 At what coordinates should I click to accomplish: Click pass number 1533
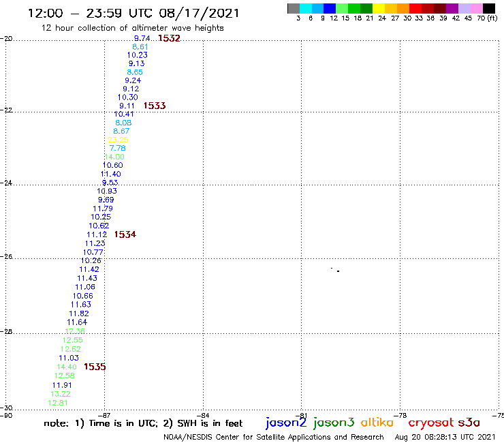155,106
